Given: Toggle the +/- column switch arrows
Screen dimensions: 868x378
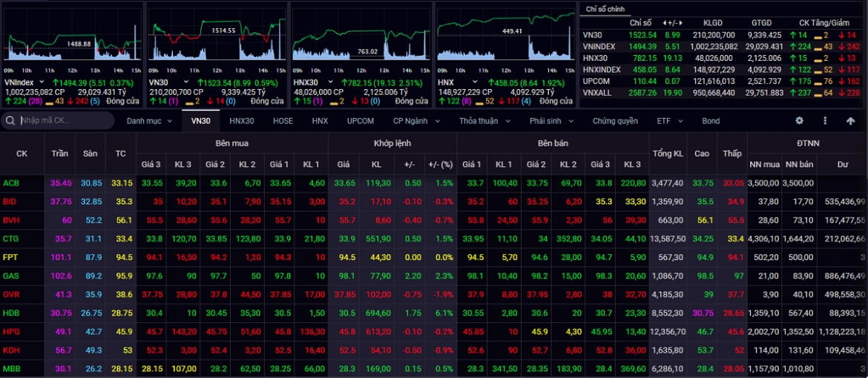Looking at the screenshot, I should coord(673,23).
